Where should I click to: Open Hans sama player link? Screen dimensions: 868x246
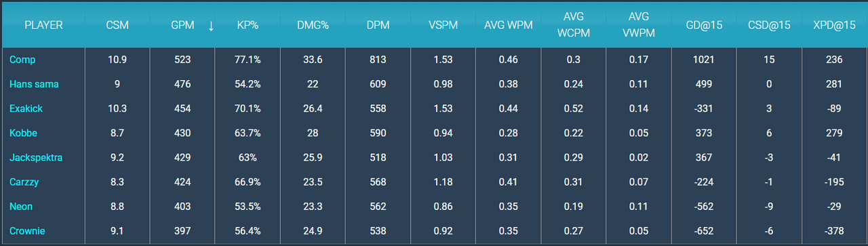pyautogui.click(x=34, y=84)
